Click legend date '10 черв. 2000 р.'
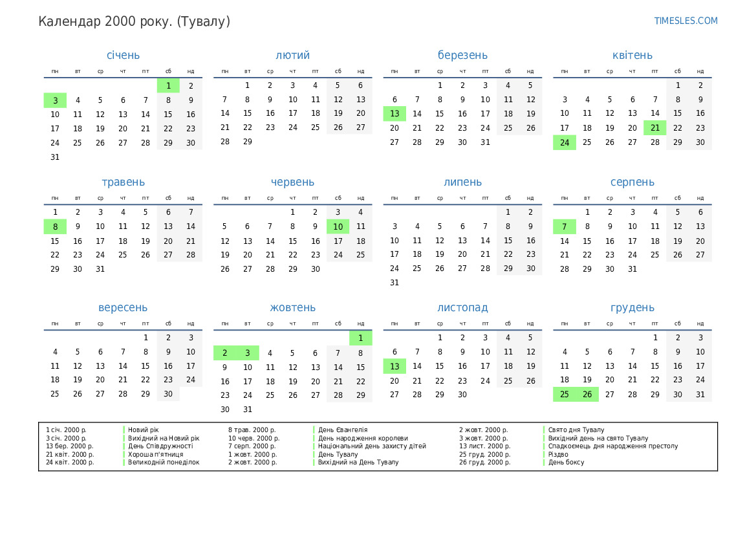Screen dimensions: 756x535 pyautogui.click(x=254, y=438)
